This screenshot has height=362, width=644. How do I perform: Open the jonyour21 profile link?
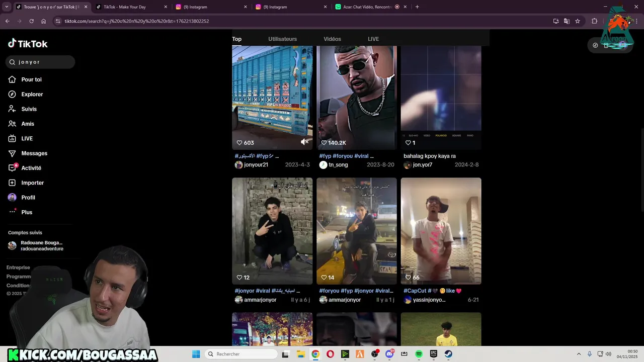(256, 165)
